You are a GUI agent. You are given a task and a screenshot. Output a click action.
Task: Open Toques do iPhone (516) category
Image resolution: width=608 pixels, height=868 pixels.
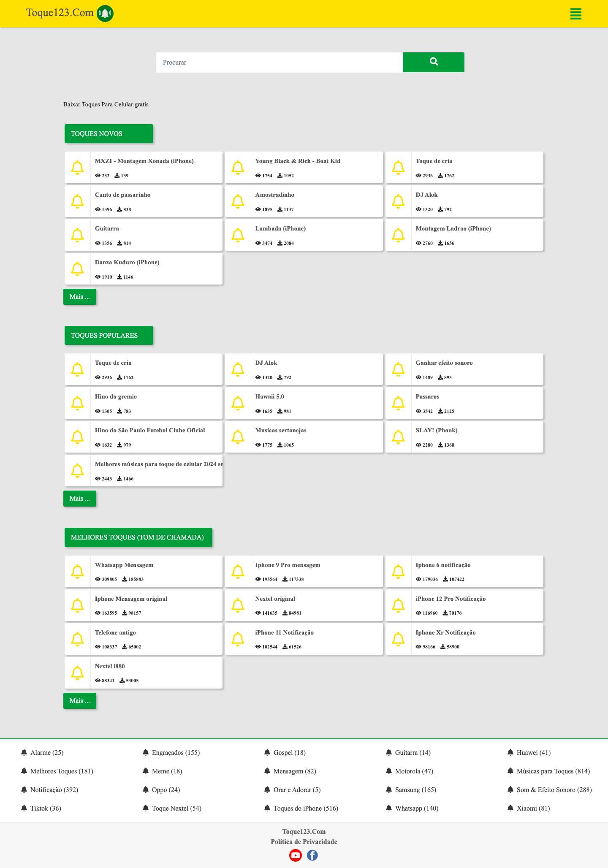[305, 808]
